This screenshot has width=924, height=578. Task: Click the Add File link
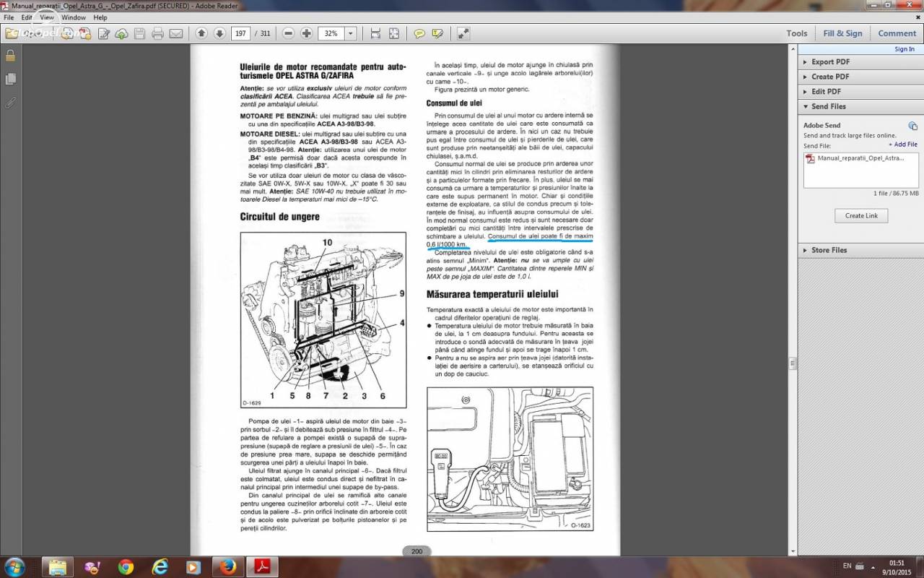click(x=903, y=144)
